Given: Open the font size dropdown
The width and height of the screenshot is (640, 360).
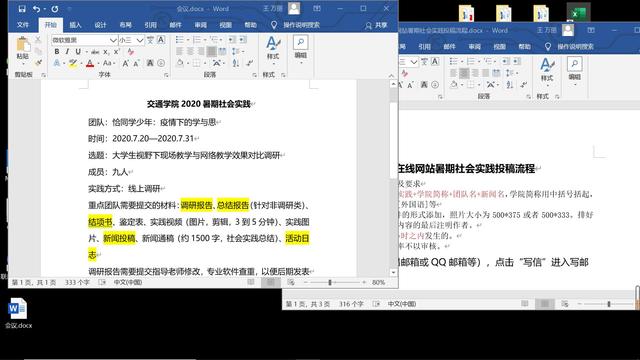Looking at the screenshot, I should (131, 40).
